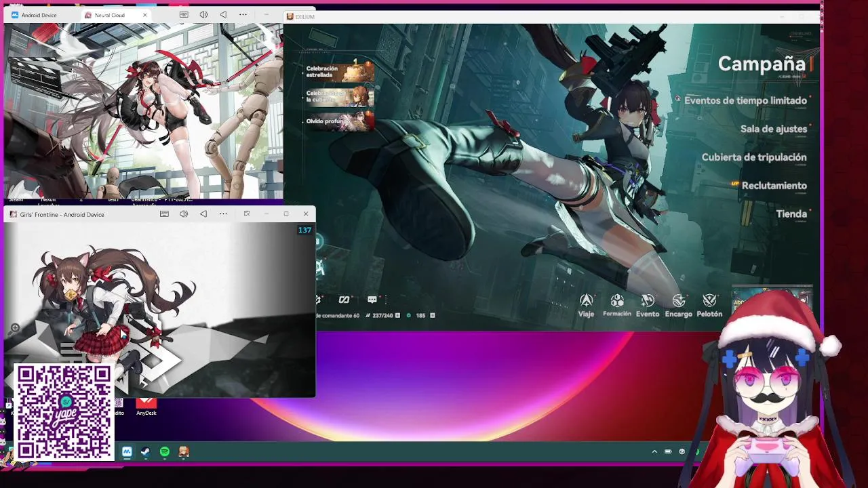Click the AnyDesk desktop shortcut
868x488 pixels.
pos(146,405)
